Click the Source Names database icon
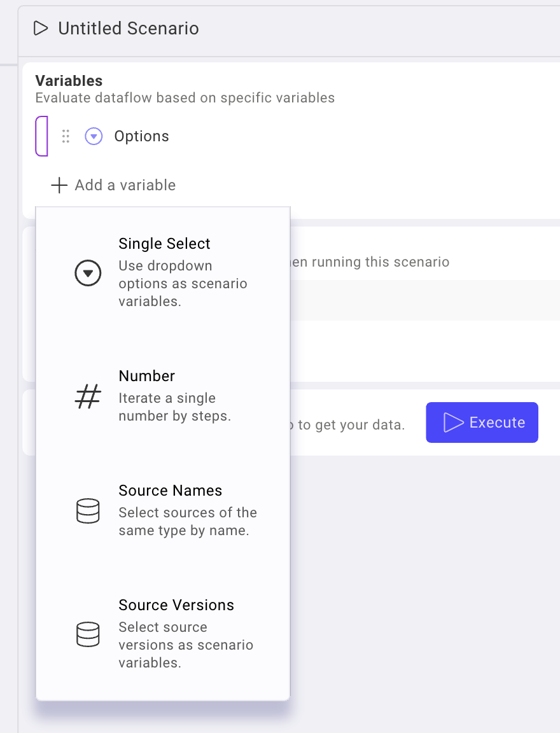The height and width of the screenshot is (733, 560). click(88, 510)
